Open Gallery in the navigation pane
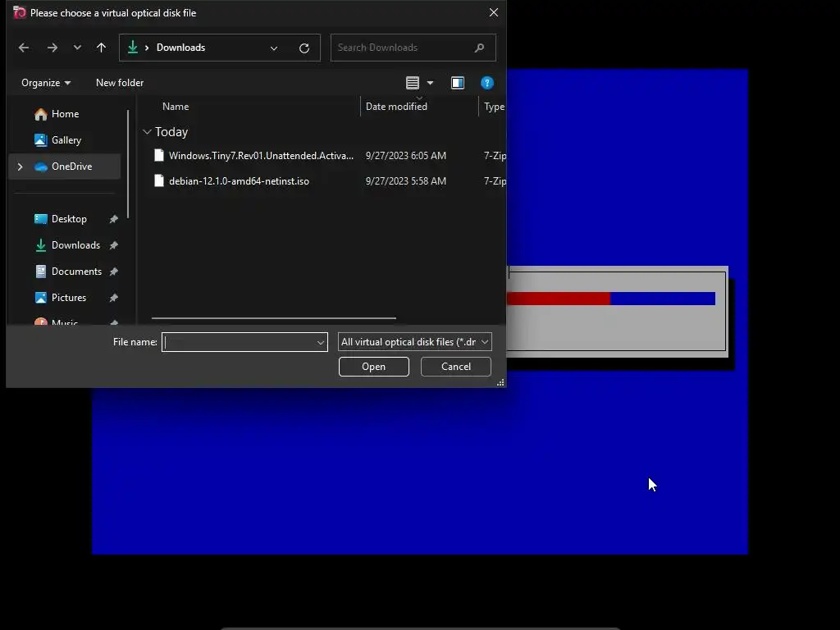The height and width of the screenshot is (630, 840). tap(66, 140)
